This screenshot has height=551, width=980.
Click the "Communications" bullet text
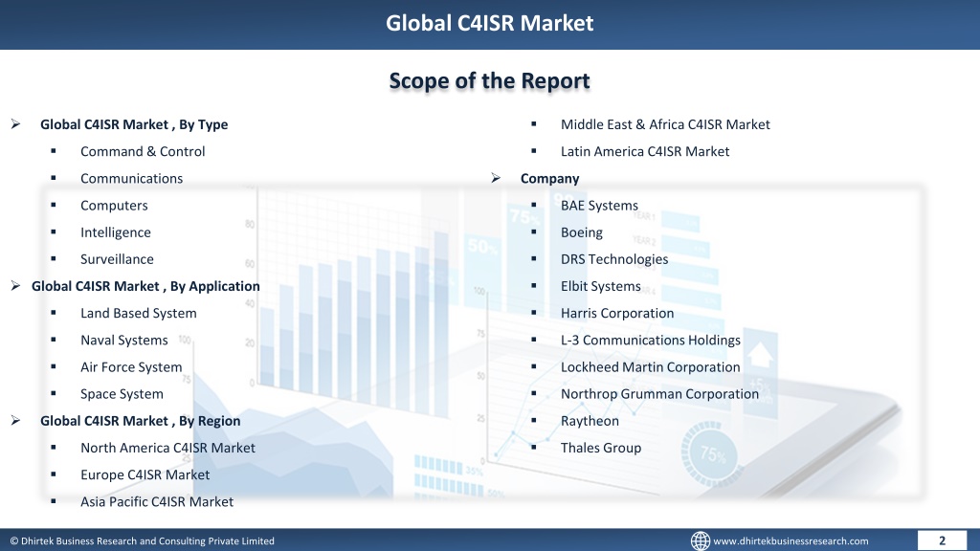pyautogui.click(x=131, y=178)
